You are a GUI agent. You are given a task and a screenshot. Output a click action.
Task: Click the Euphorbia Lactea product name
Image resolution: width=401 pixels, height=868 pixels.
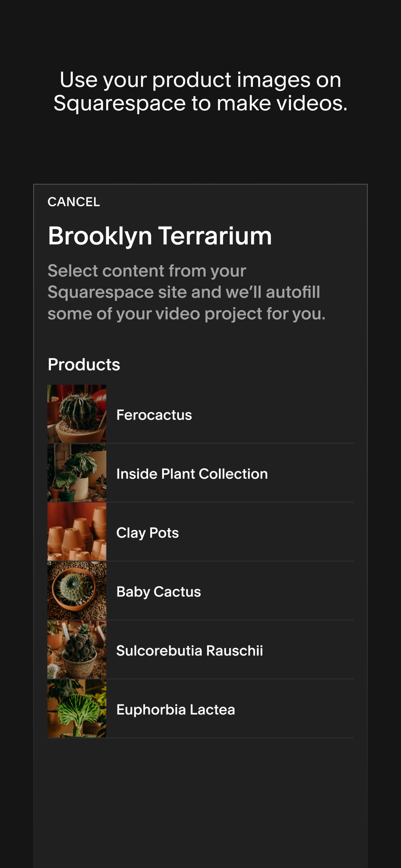pos(176,710)
